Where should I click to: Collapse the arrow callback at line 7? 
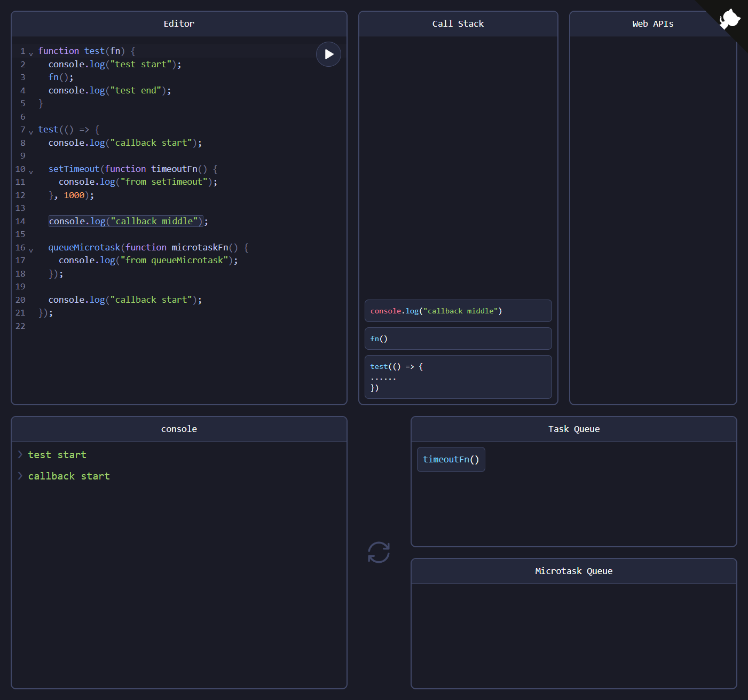tap(30, 131)
